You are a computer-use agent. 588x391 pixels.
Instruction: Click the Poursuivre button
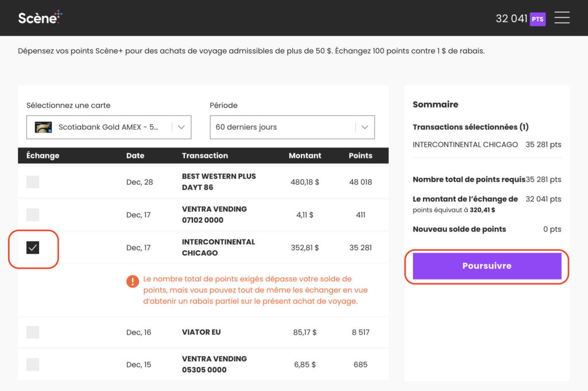coord(486,265)
